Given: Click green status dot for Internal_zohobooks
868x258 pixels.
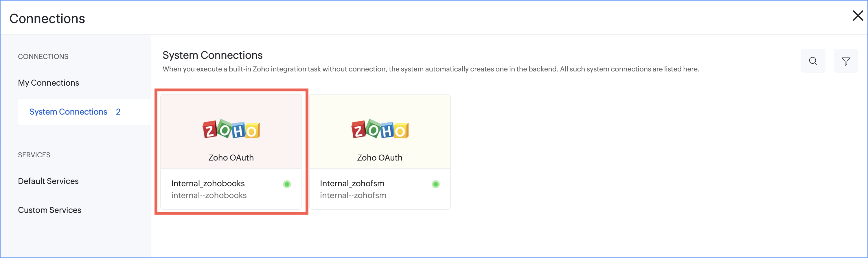Looking at the screenshot, I should point(287,184).
